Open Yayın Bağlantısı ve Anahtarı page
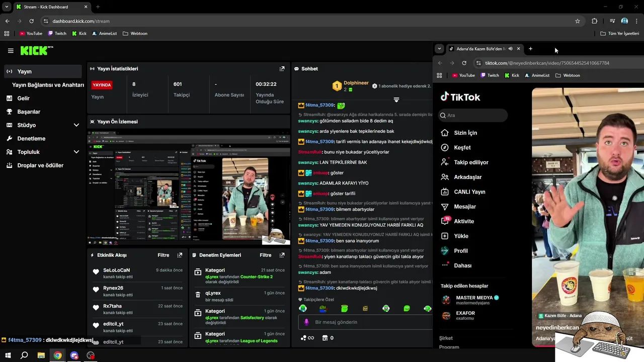Image resolution: width=644 pixels, height=362 pixels. (48, 85)
